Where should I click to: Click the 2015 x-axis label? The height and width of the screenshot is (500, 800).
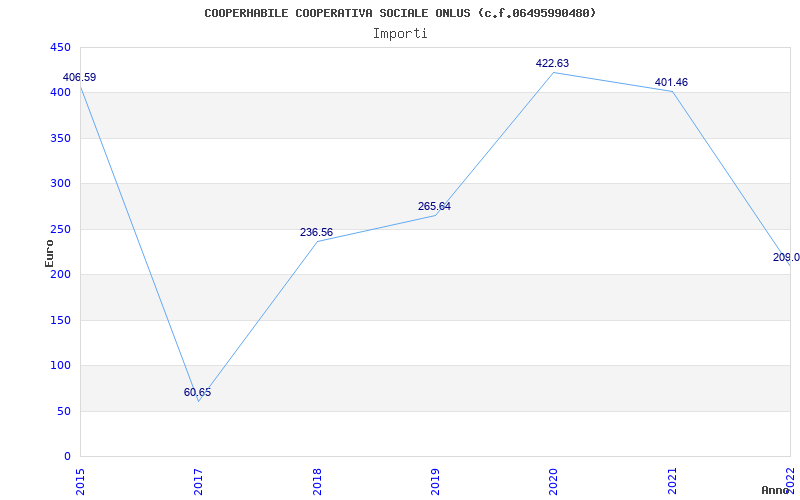click(x=80, y=482)
